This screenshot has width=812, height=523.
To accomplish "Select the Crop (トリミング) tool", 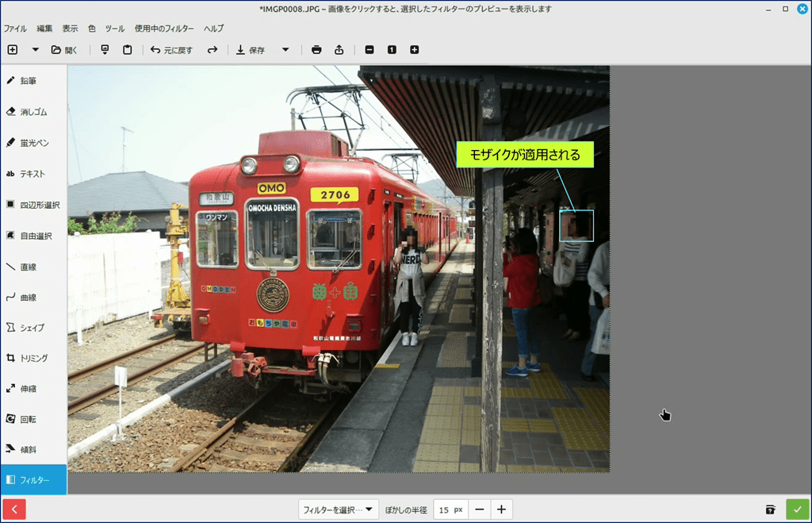I will (33, 358).
